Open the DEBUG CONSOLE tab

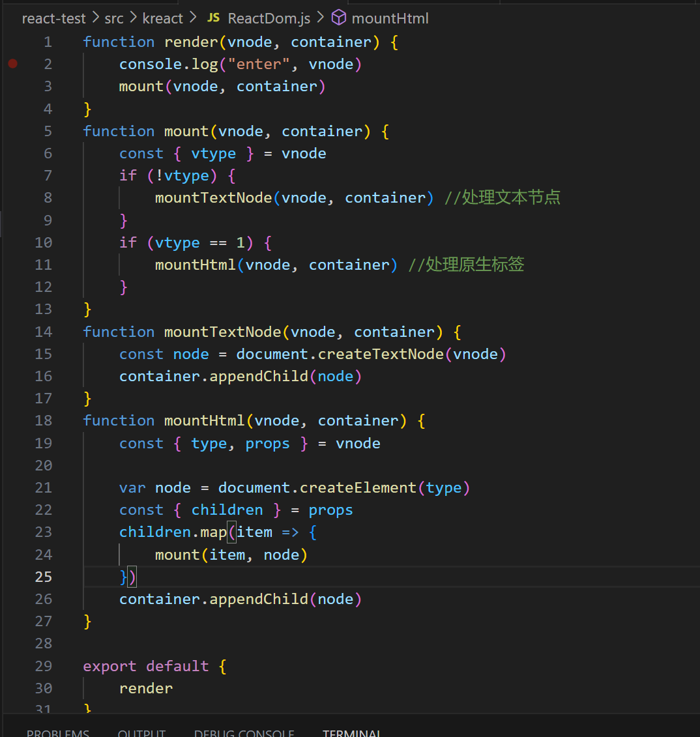(x=244, y=732)
